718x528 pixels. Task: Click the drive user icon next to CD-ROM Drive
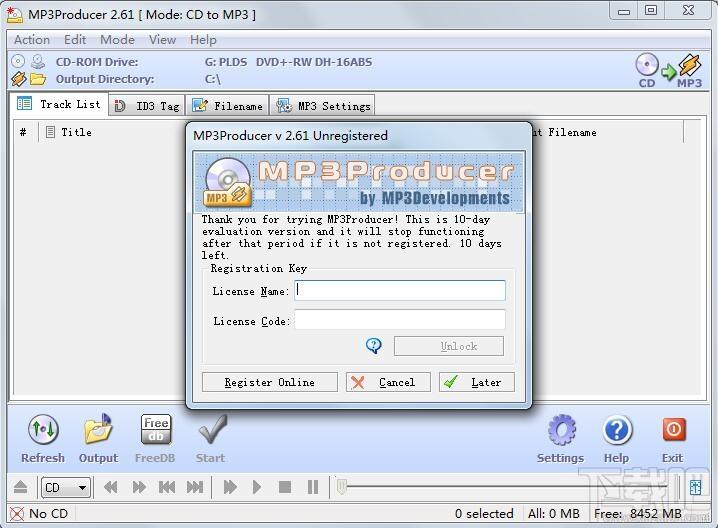tap(38, 61)
